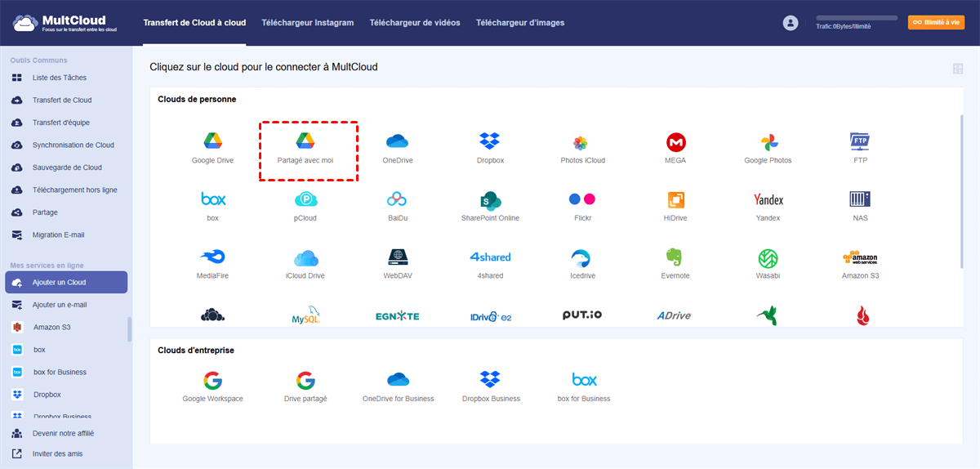
Task: Open the user account avatar
Action: click(790, 23)
